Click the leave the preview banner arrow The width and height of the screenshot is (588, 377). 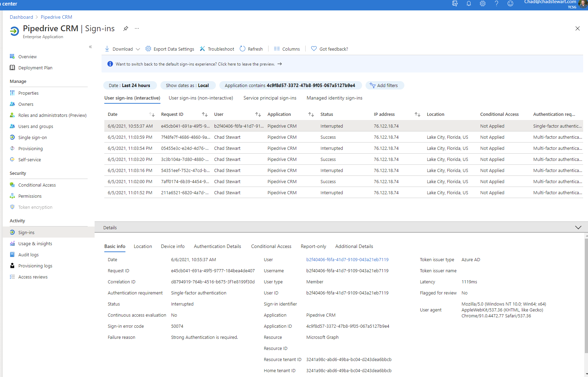point(280,64)
